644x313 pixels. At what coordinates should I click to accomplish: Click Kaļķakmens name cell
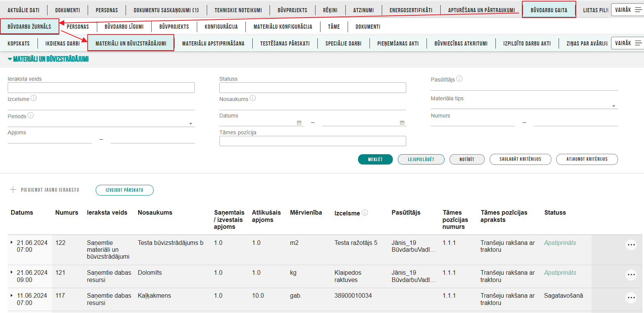pos(154,295)
